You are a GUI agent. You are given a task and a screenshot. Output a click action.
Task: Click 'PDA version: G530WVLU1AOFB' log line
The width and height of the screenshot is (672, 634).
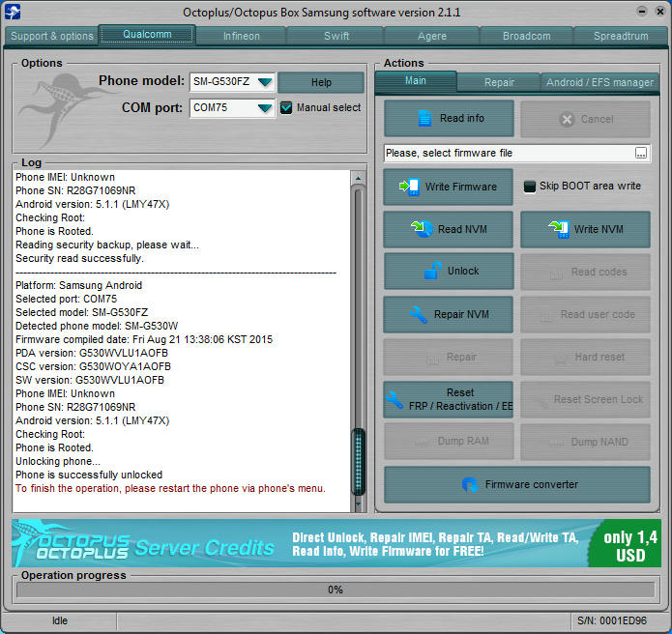[x=92, y=353]
